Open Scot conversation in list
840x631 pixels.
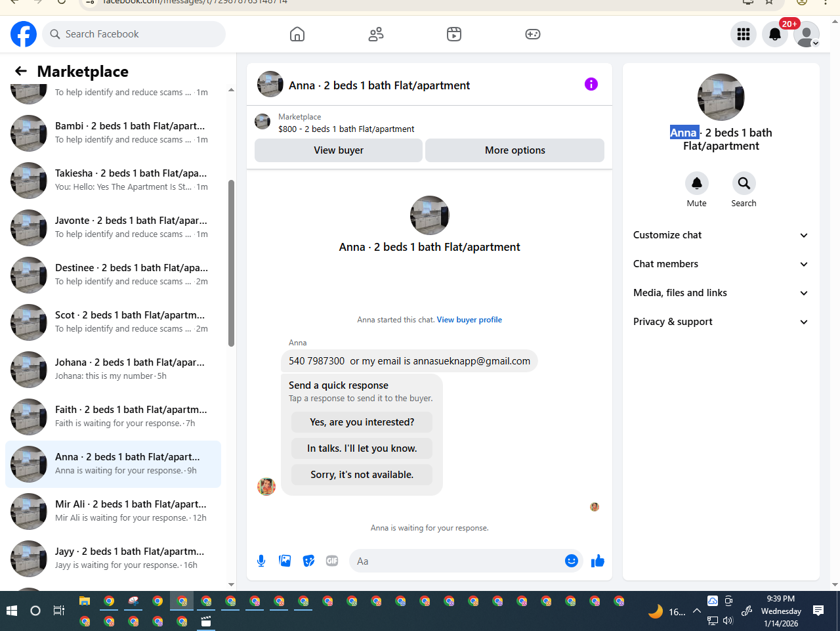point(113,322)
